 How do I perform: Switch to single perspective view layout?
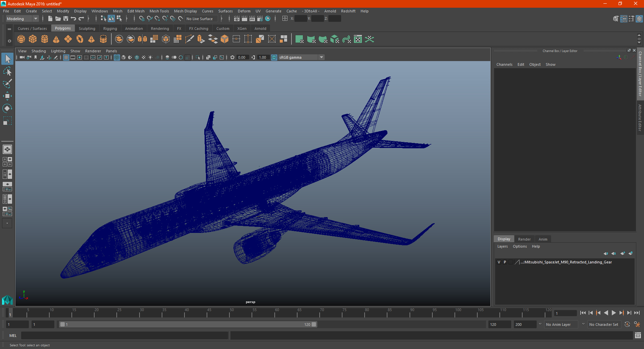(7, 149)
